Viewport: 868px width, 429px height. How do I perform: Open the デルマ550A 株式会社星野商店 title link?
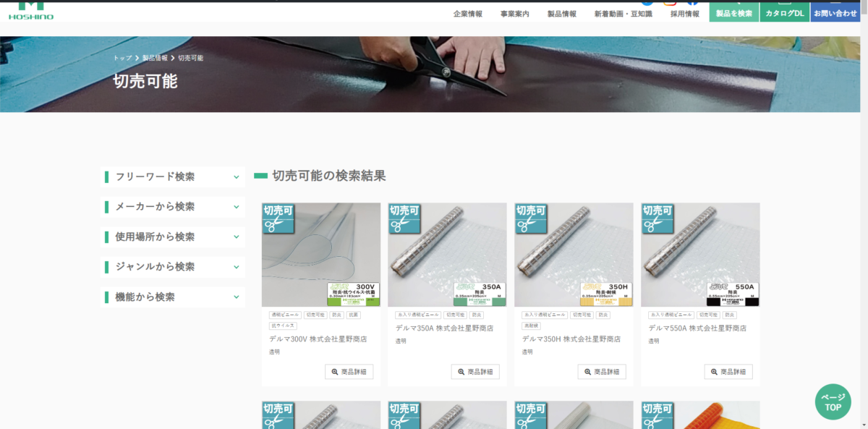698,328
